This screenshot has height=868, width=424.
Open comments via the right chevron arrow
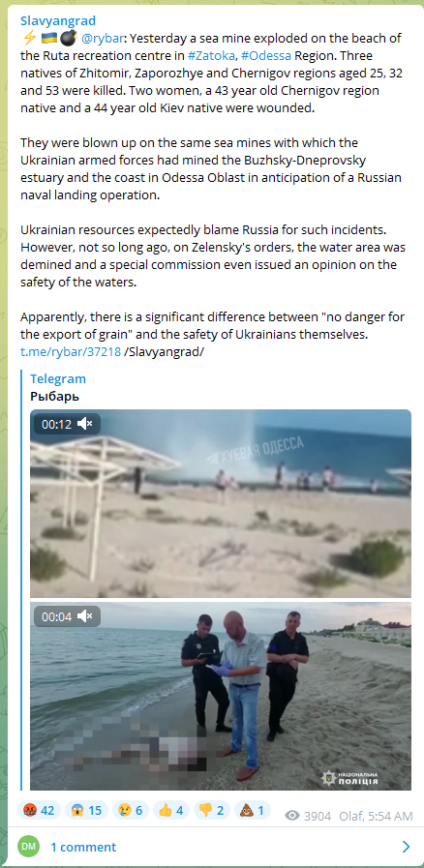point(407,847)
